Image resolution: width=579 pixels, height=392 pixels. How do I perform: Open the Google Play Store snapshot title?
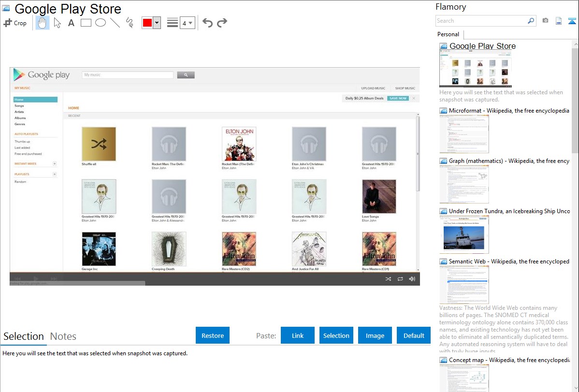(x=482, y=46)
